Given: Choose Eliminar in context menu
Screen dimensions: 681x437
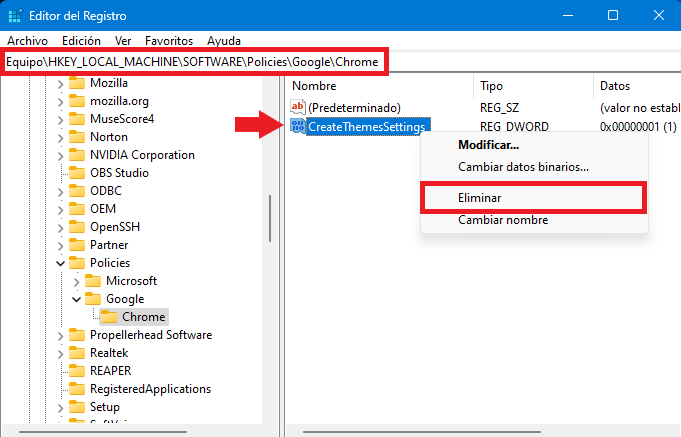Looking at the screenshot, I should pyautogui.click(x=534, y=198).
